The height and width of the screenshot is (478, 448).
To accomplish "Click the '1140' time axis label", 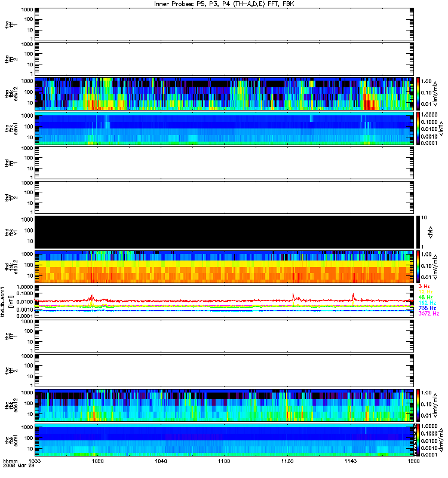I will pos(351,461).
